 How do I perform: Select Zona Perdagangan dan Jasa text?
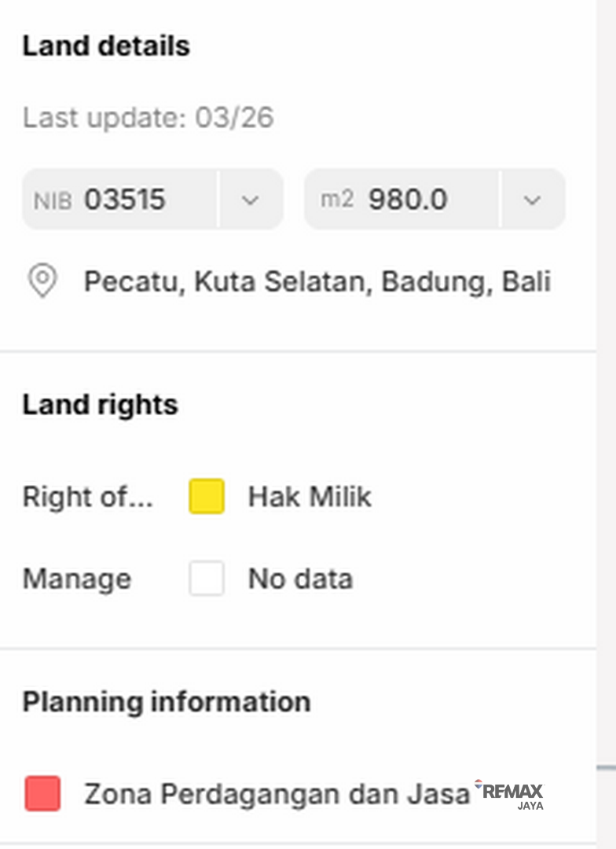pos(277,794)
